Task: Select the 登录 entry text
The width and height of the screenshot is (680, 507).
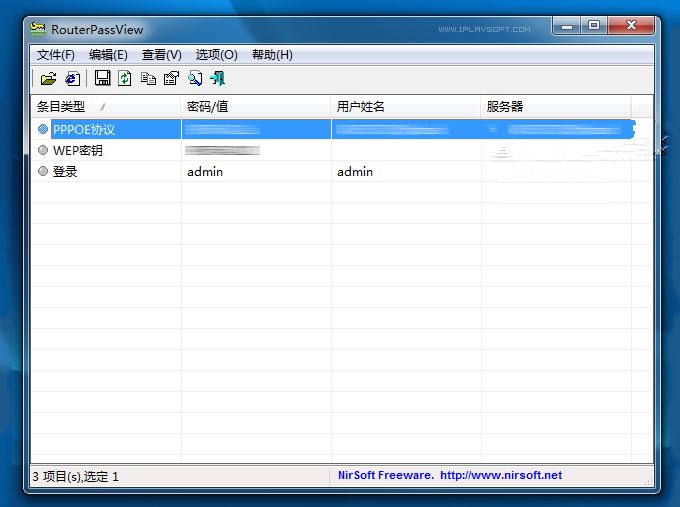Action: click(x=65, y=171)
